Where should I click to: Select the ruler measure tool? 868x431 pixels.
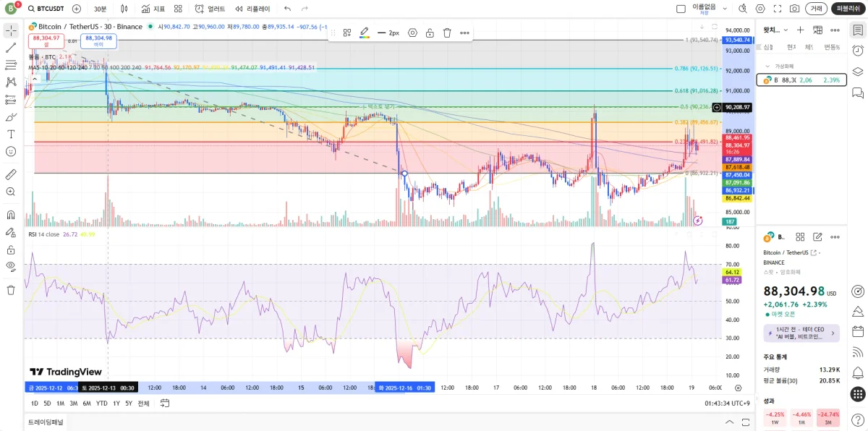11,174
